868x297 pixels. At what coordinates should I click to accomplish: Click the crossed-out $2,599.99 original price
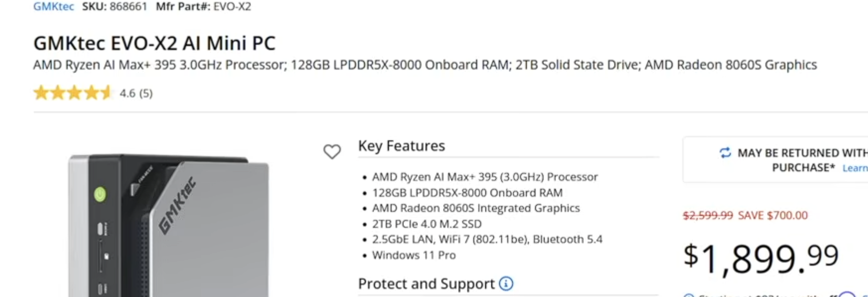point(708,215)
